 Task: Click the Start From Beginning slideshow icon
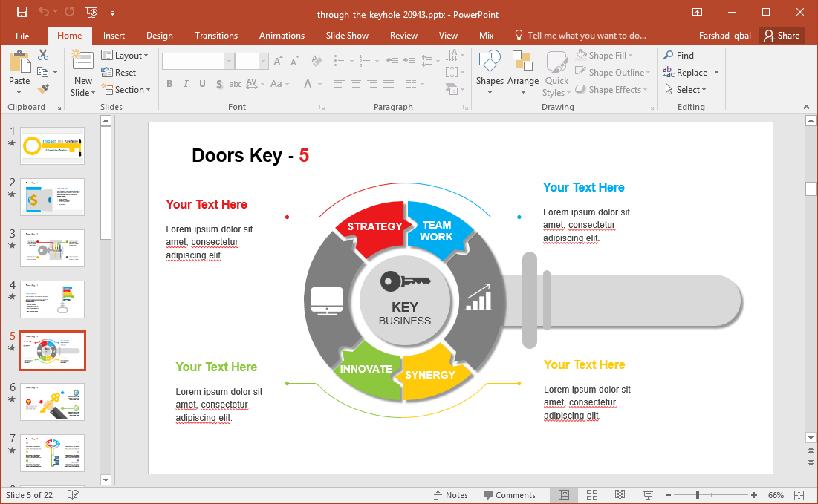(x=91, y=13)
